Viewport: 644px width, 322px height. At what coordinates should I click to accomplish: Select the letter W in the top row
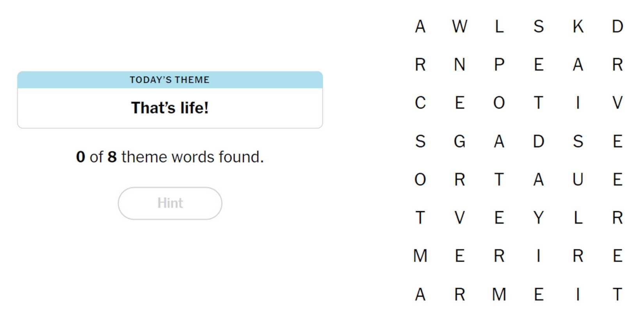pos(461,27)
